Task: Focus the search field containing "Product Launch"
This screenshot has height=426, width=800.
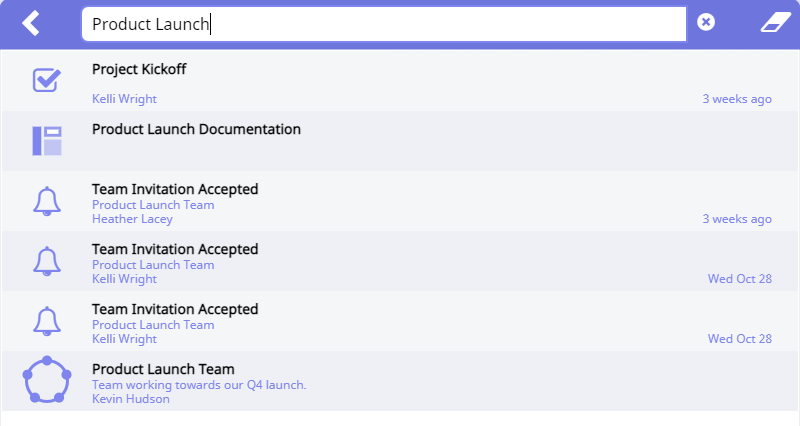Action: (x=383, y=25)
